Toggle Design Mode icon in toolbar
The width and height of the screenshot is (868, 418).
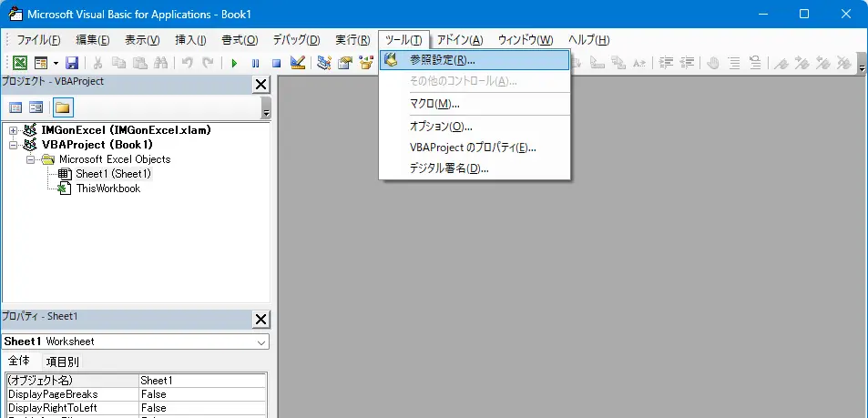(297, 63)
